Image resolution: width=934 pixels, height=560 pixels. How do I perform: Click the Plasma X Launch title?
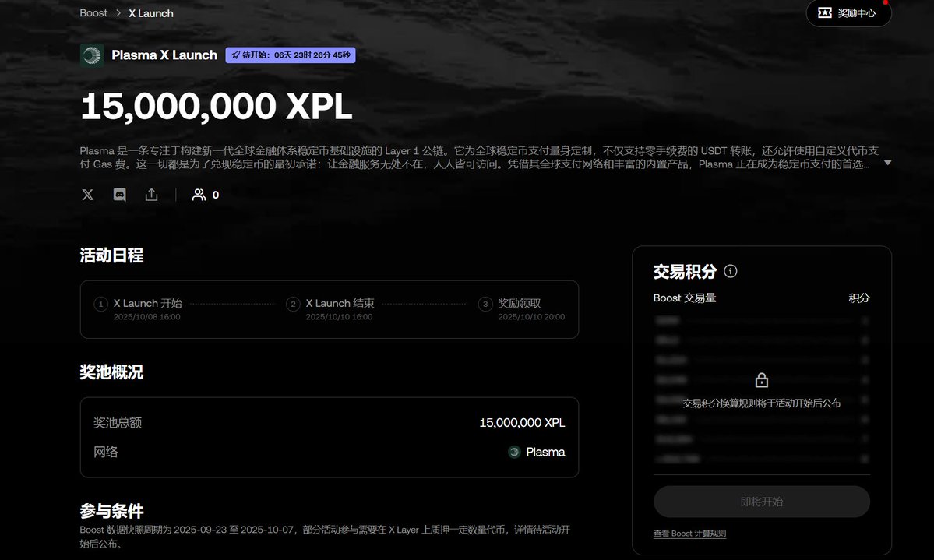point(164,55)
